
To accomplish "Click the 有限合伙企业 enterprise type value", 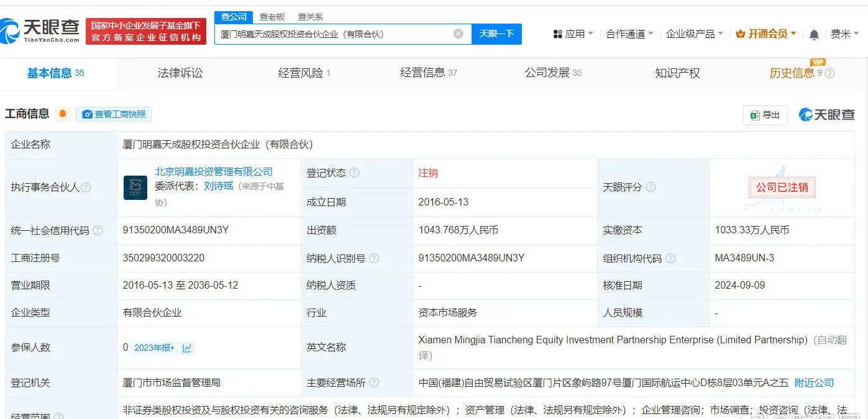I will pos(152,312).
